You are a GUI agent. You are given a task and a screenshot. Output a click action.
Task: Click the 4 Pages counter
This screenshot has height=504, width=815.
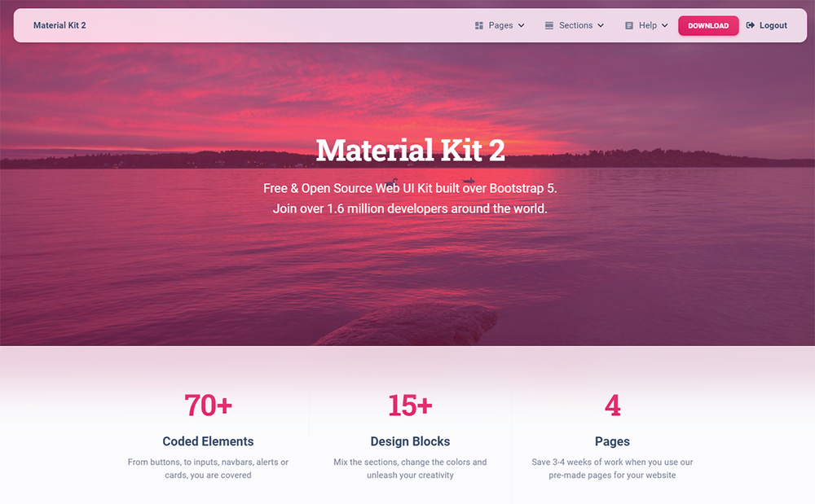[612, 405]
